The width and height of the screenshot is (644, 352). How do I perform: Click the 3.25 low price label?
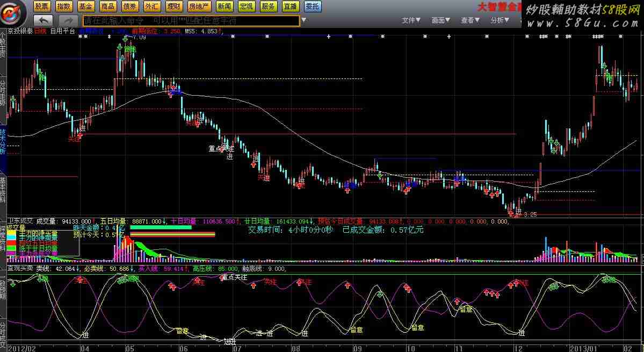click(530, 214)
